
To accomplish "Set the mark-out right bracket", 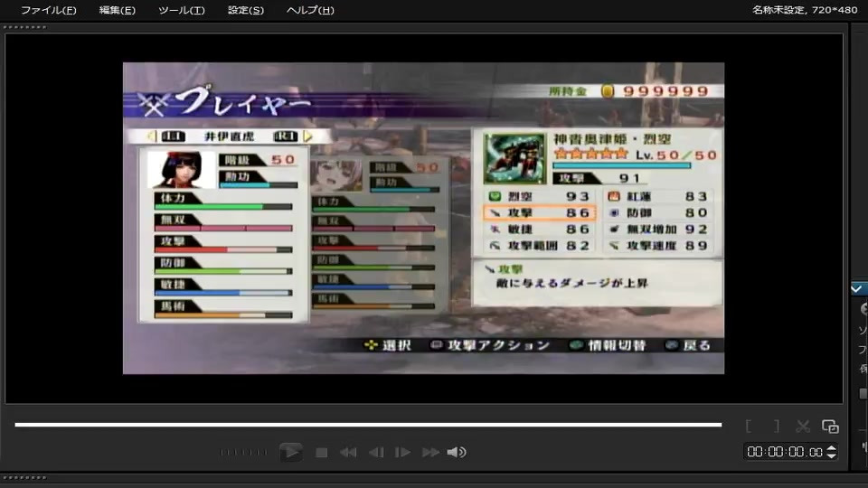I will point(777,426).
